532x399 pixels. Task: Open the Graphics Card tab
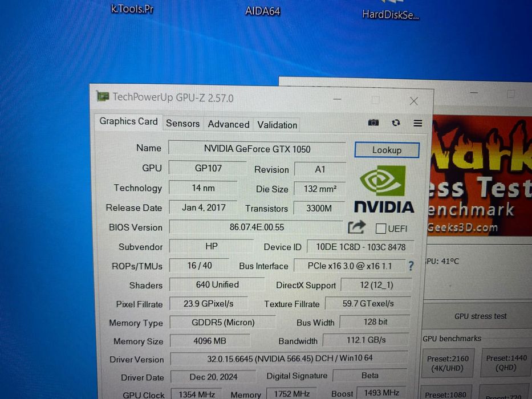pos(128,121)
